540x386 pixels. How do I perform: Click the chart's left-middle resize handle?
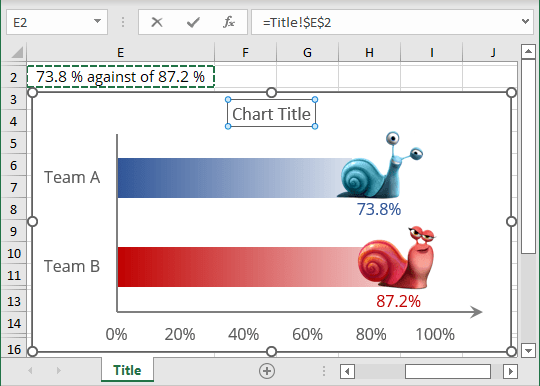click(x=32, y=222)
